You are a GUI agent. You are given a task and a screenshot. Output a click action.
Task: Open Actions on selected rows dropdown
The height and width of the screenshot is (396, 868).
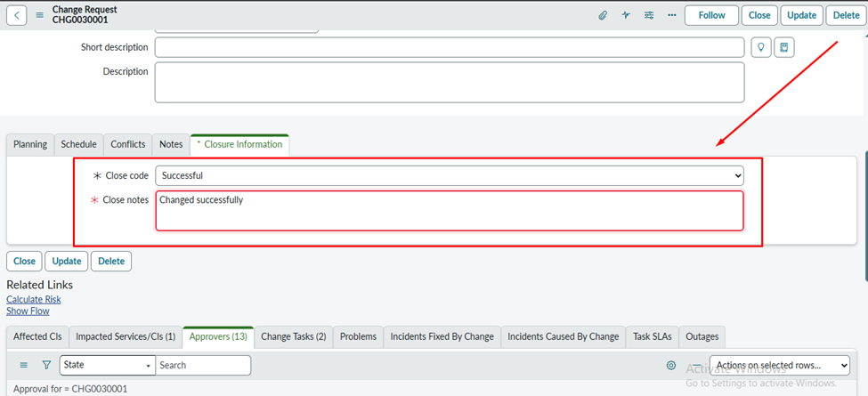tap(780, 365)
